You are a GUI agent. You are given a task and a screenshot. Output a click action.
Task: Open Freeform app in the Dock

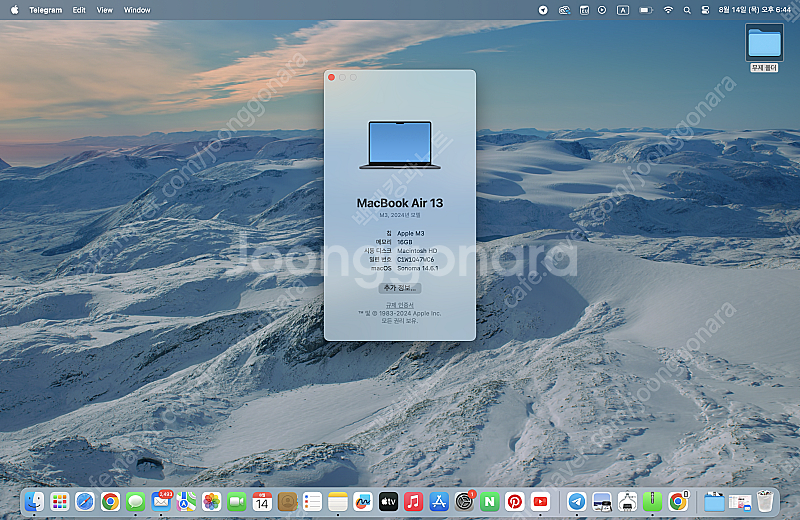pyautogui.click(x=363, y=502)
